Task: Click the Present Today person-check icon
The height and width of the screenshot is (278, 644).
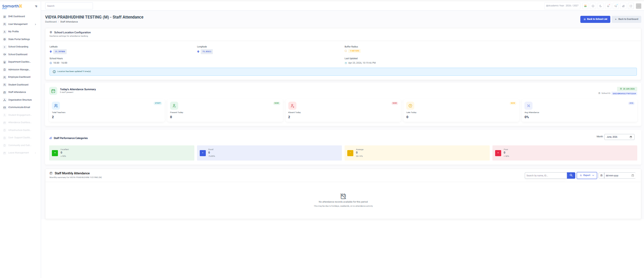Action: point(174,106)
